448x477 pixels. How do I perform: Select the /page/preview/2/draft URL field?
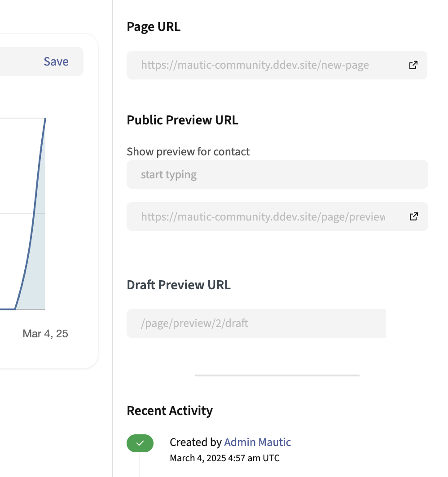256,323
